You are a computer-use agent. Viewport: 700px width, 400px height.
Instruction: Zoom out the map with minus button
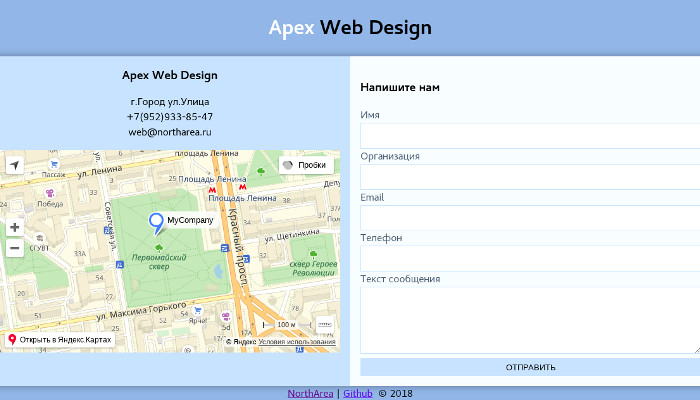pyautogui.click(x=14, y=248)
